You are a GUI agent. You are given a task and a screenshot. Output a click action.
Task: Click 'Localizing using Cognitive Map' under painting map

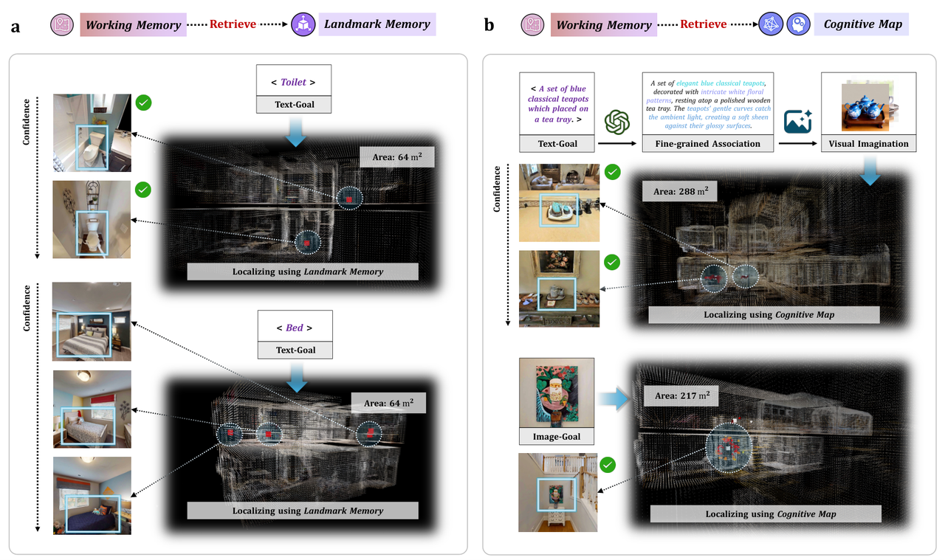click(766, 514)
